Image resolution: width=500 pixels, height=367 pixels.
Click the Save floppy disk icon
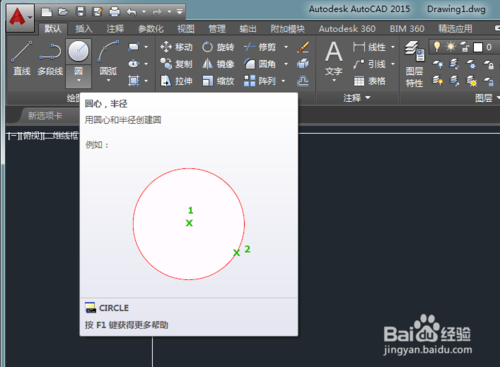point(80,12)
